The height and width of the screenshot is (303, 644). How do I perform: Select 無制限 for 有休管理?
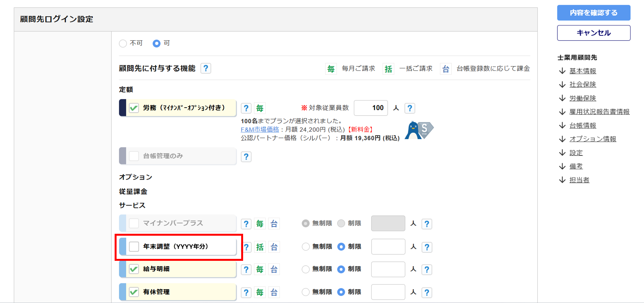306,292
